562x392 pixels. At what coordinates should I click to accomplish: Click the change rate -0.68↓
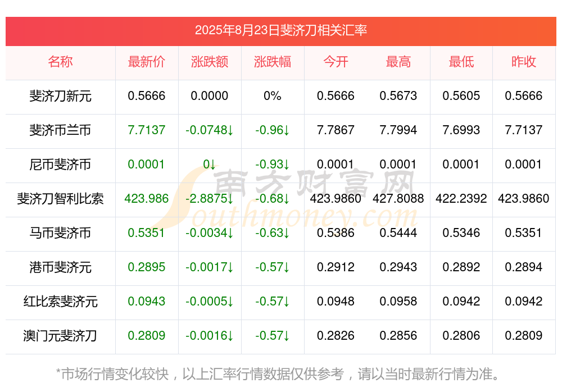pyautogui.click(x=273, y=198)
